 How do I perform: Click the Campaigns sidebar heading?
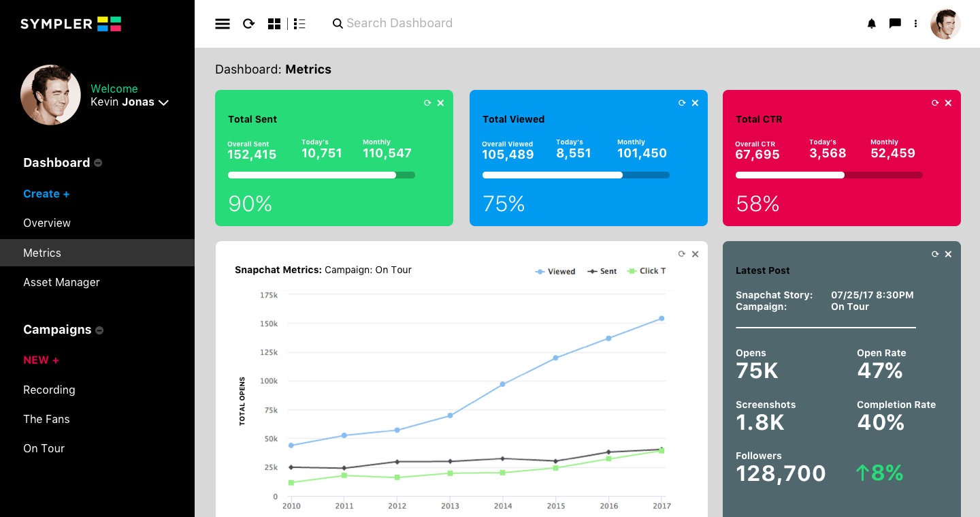coord(57,330)
